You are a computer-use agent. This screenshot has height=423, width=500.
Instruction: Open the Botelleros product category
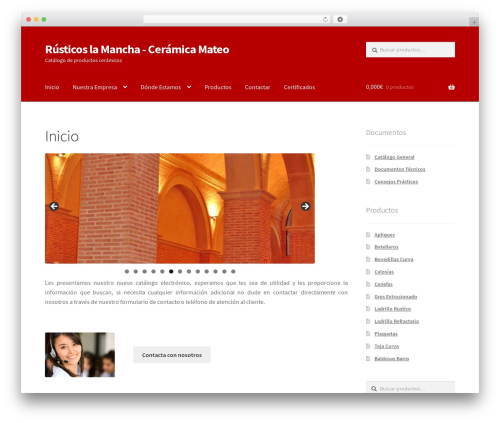pos(386,247)
